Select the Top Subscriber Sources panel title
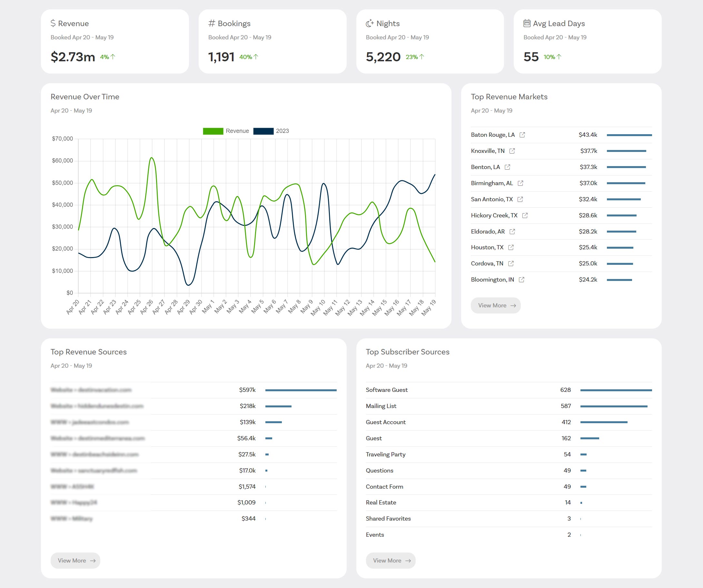This screenshot has width=703, height=588. click(x=407, y=352)
